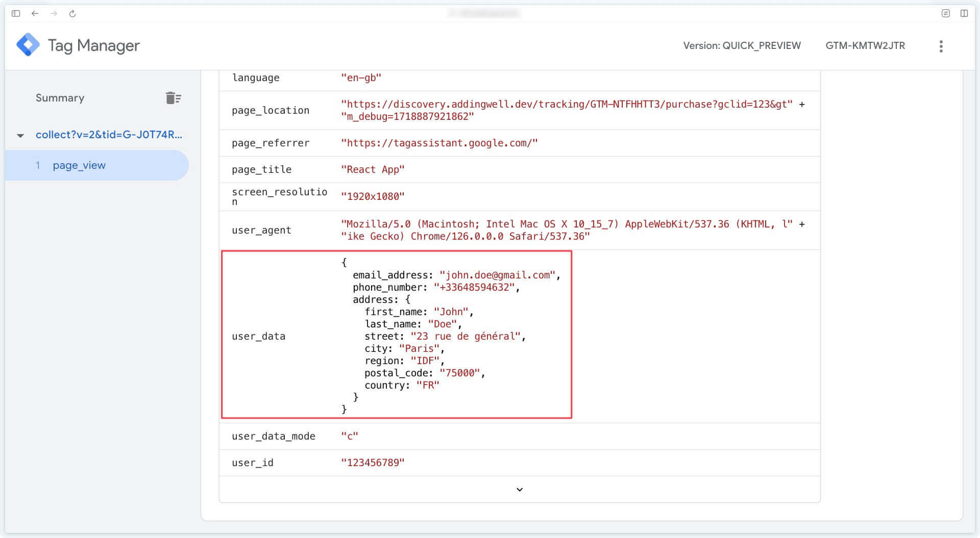Click the user_data_mode parameter name
This screenshot has width=980, height=538.
(274, 436)
